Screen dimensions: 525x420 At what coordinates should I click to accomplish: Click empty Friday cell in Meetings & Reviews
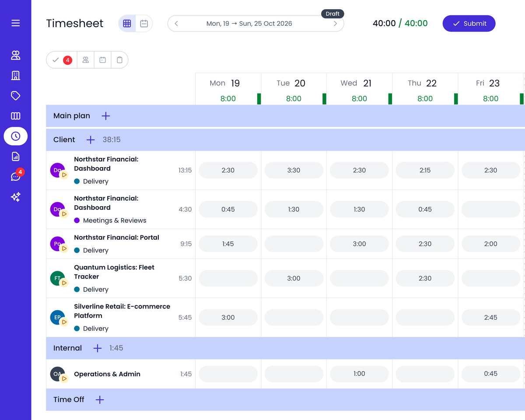click(x=490, y=210)
